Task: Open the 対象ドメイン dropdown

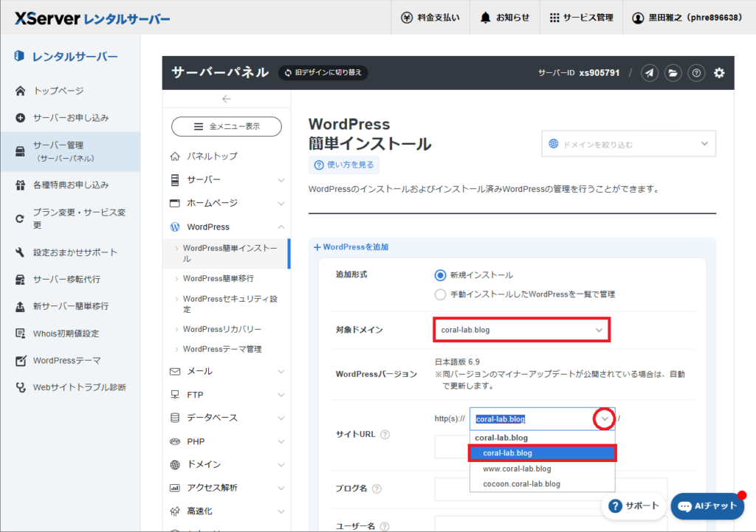Action: [x=521, y=329]
